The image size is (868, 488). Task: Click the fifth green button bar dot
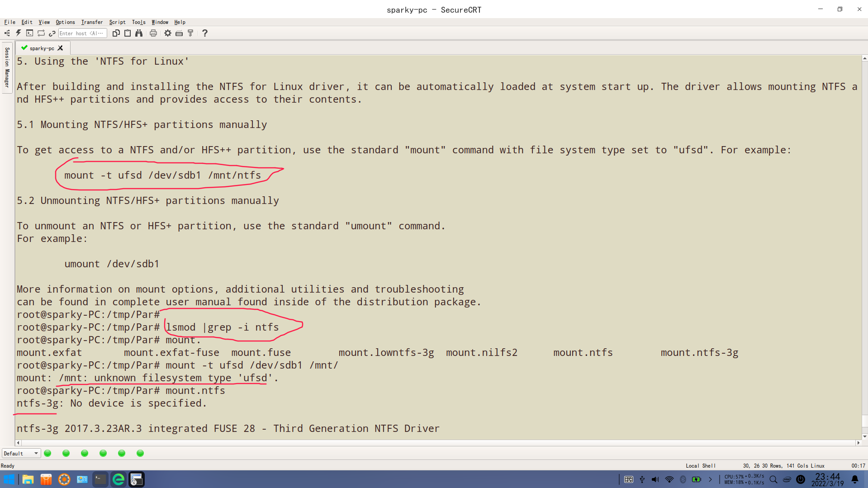(122, 453)
